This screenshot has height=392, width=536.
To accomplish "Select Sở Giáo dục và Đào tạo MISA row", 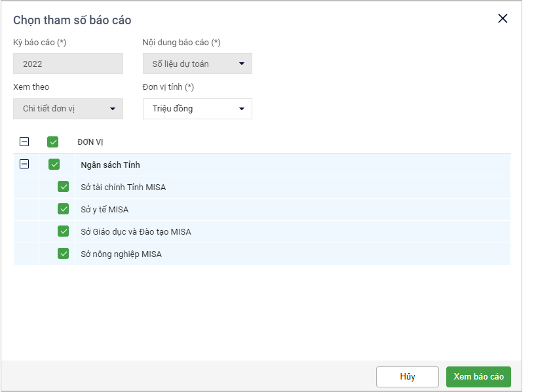I will click(136, 232).
